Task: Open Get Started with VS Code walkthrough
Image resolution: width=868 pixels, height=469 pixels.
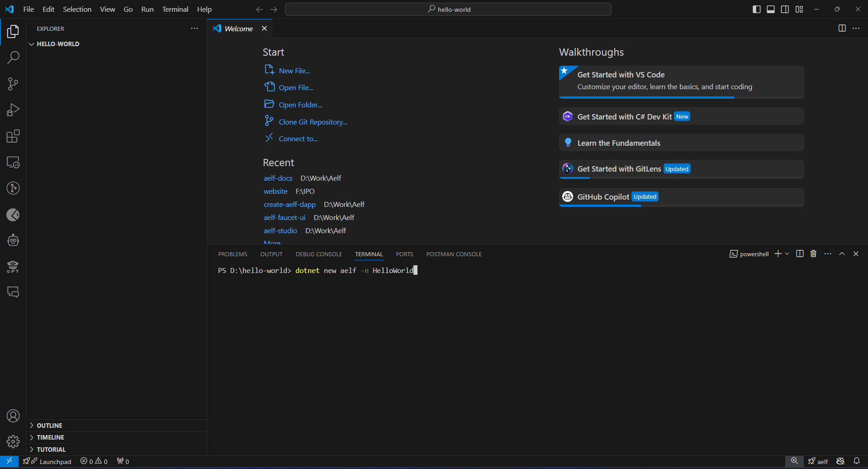Action: 682,81
